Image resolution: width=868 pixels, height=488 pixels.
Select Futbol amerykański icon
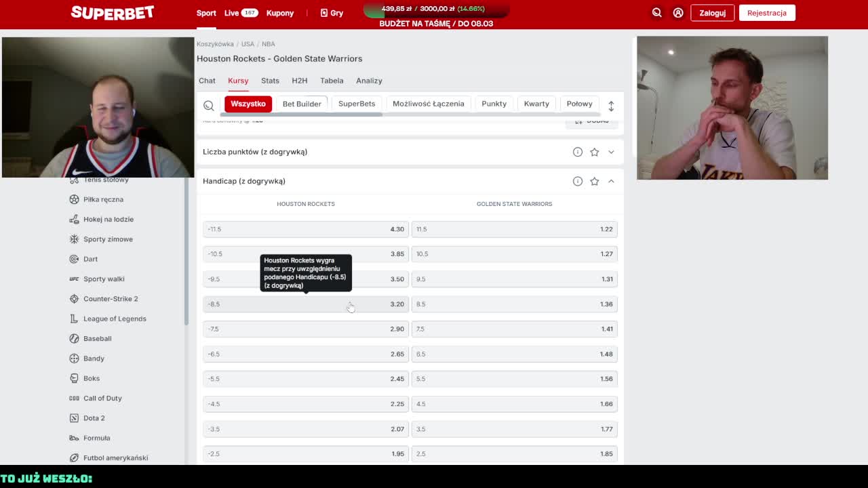pyautogui.click(x=74, y=457)
